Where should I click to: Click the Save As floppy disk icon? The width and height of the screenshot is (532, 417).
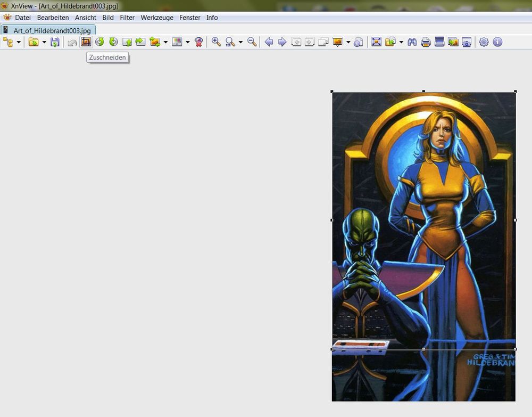tap(55, 42)
